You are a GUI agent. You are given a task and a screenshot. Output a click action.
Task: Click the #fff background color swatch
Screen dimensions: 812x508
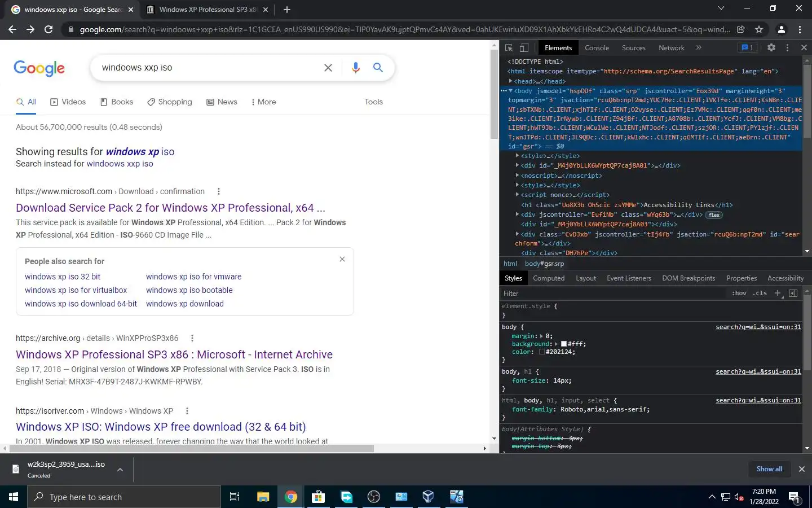pyautogui.click(x=564, y=344)
